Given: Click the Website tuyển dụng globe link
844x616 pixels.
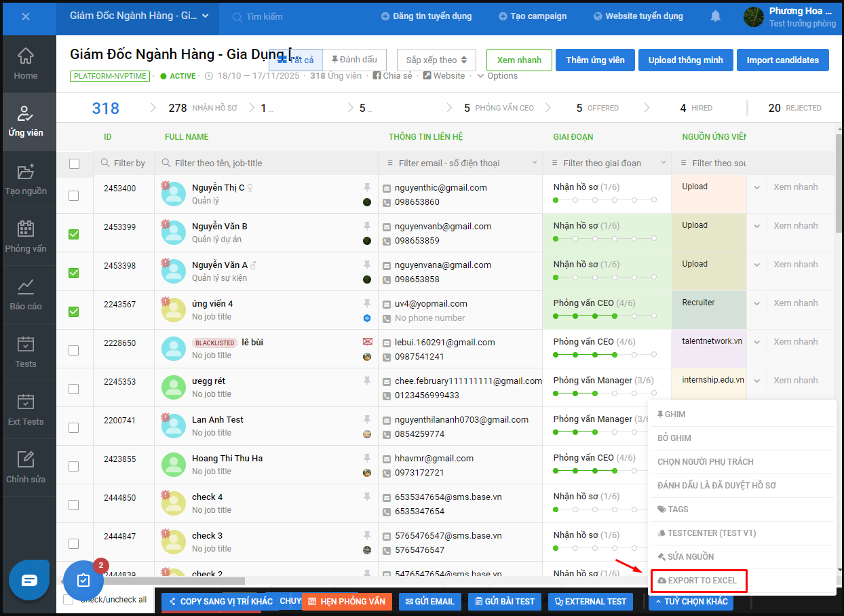Looking at the screenshot, I should tap(639, 16).
